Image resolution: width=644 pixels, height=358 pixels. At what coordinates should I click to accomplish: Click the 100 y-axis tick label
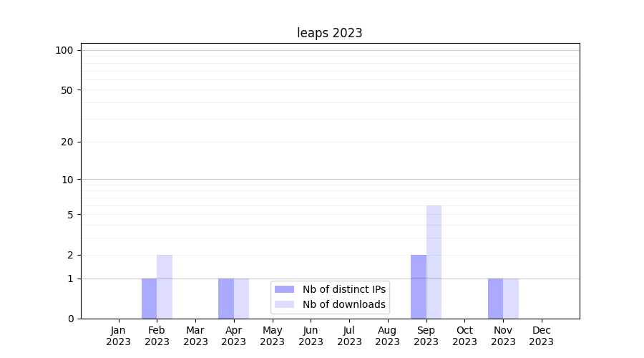[64, 50]
